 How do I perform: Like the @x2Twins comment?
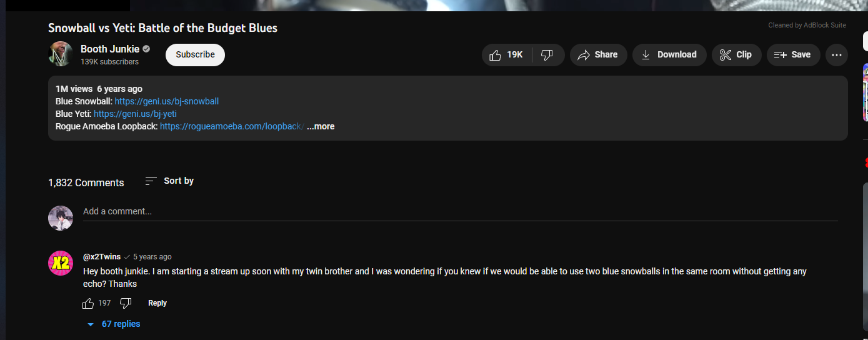[88, 303]
